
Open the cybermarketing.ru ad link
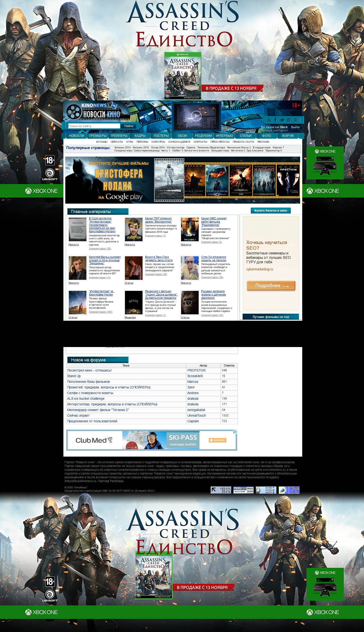point(259,269)
